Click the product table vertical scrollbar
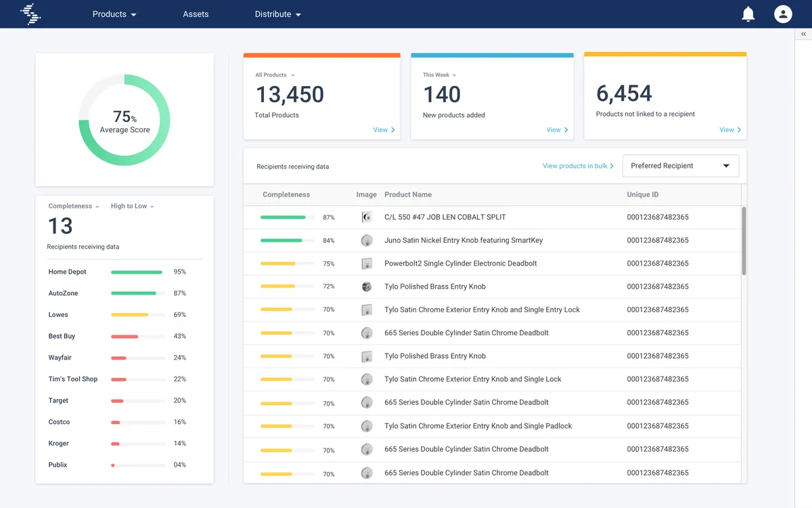This screenshot has height=508, width=812. (744, 240)
